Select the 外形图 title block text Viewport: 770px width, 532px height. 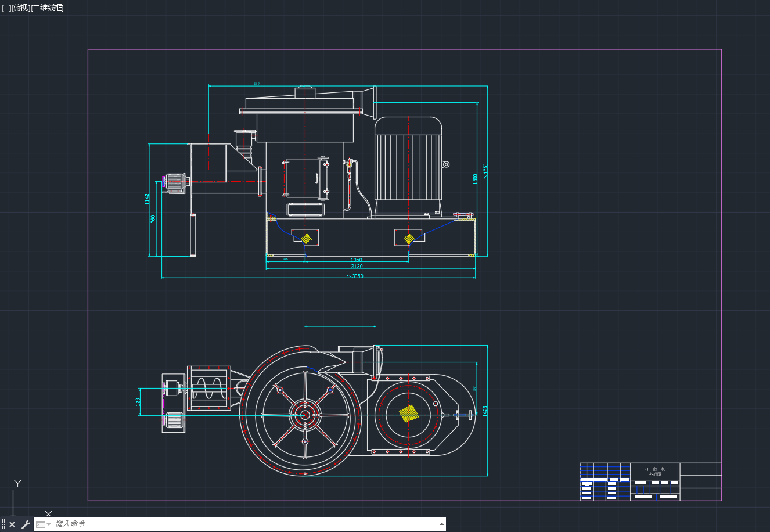tap(654, 475)
